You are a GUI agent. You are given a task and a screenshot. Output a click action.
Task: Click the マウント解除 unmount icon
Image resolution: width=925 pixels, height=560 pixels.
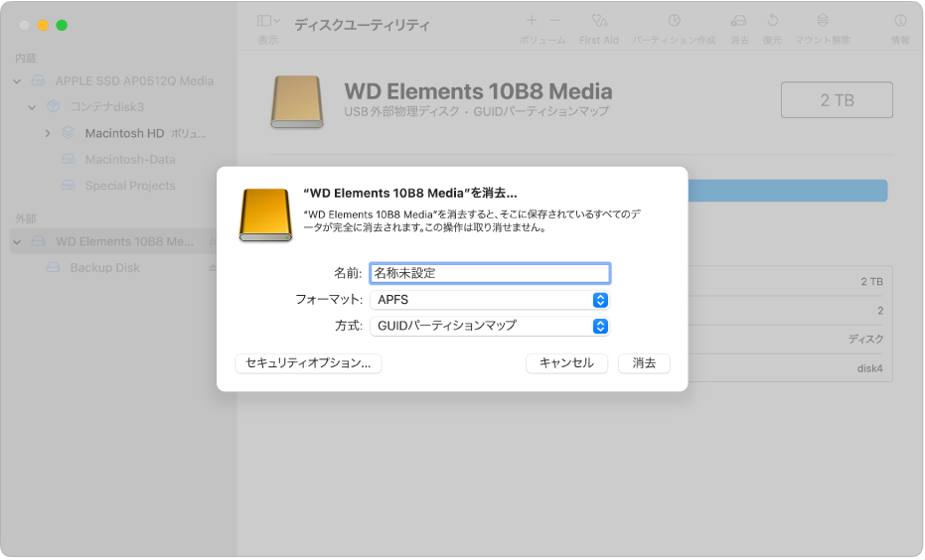click(x=823, y=21)
